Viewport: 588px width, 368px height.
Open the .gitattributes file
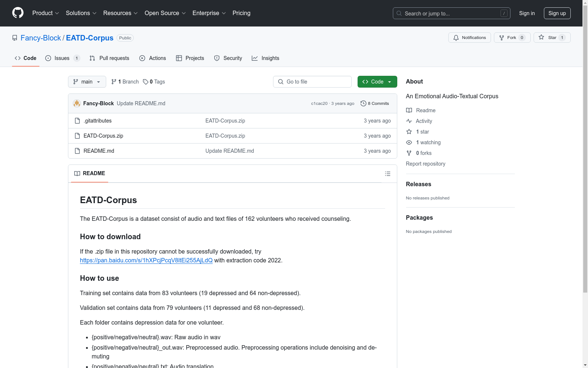coord(97,121)
